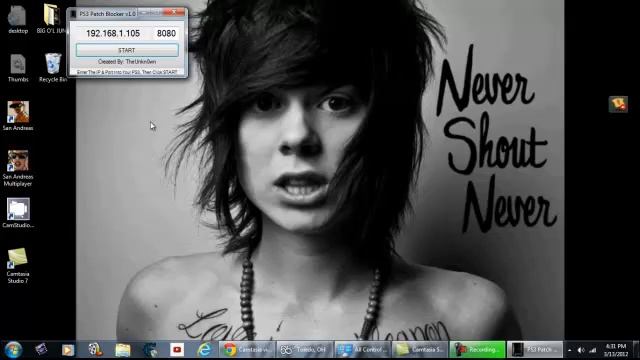Open the clock showing 4:31 PM
640x360 pixels.
coord(616,350)
